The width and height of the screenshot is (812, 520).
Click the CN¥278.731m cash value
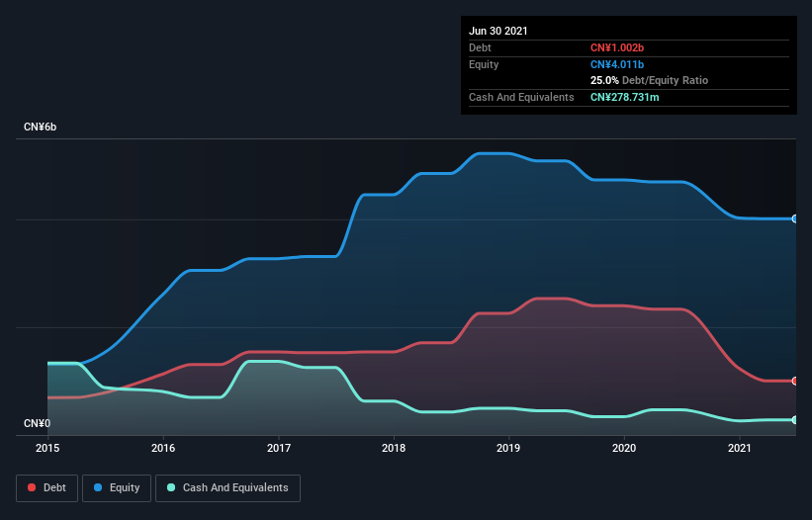coord(624,97)
